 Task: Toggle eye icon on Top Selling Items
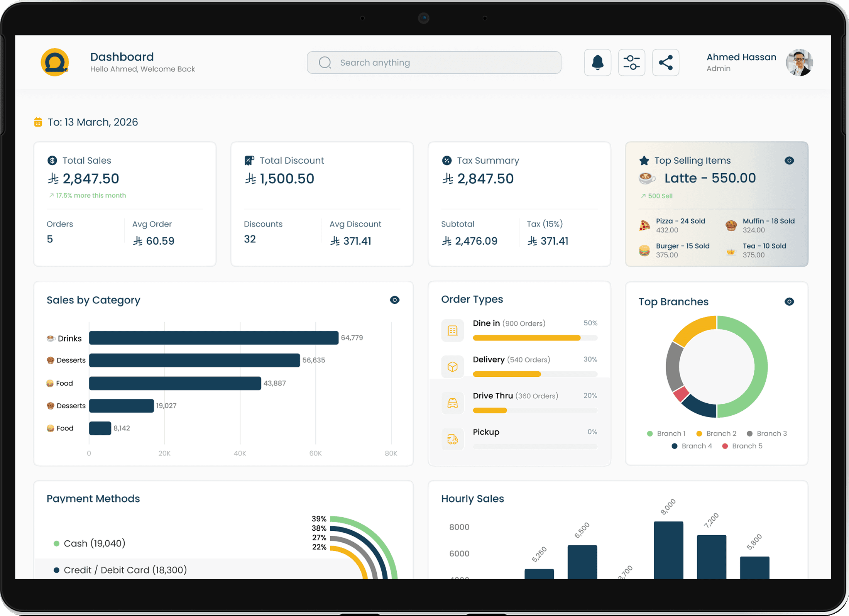pos(789,161)
